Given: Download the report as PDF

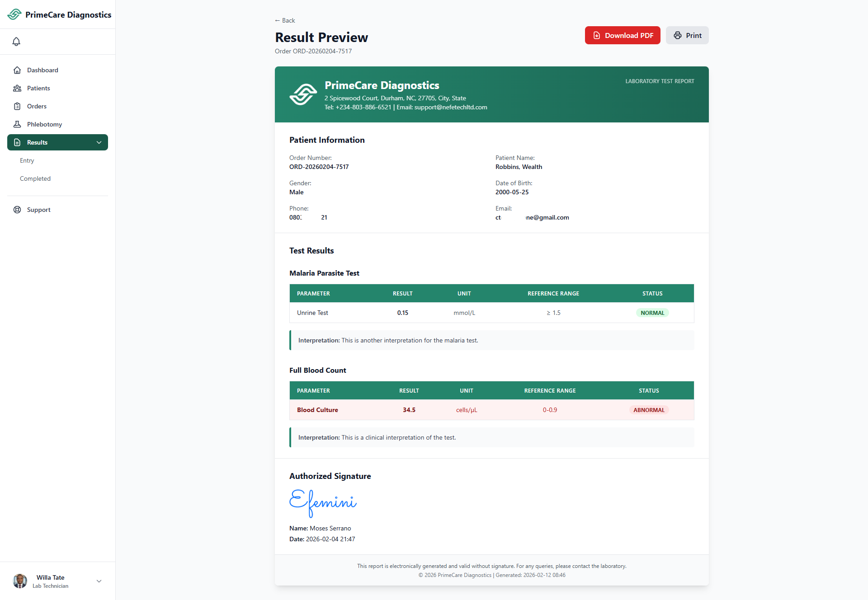Looking at the screenshot, I should [x=622, y=35].
